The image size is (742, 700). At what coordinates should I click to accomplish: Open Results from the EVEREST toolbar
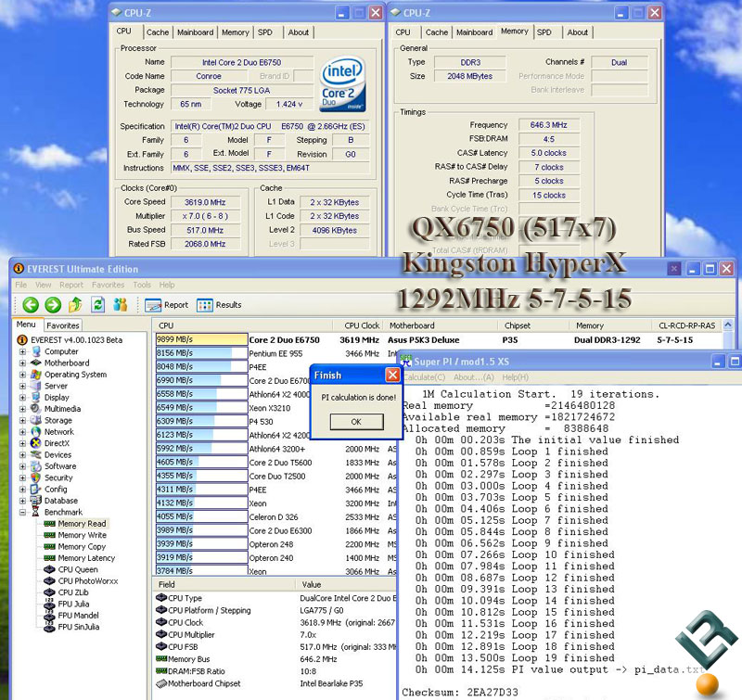coord(219,305)
